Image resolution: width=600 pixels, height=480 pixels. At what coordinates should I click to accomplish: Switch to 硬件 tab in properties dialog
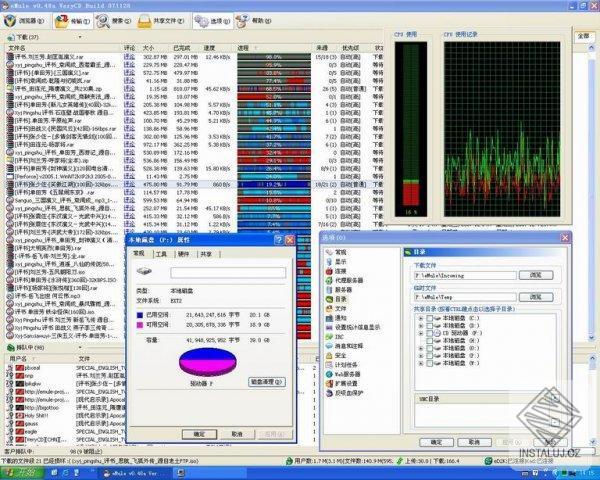(x=184, y=254)
